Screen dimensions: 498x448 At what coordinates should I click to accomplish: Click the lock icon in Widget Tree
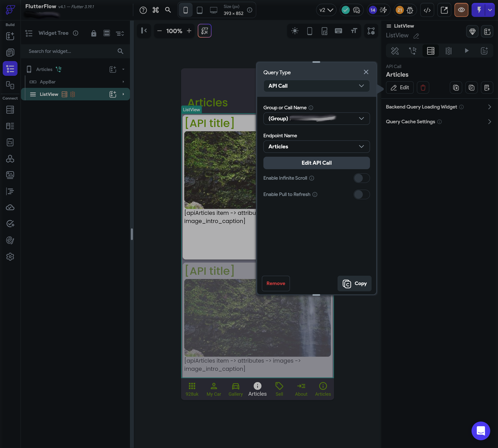tap(94, 33)
